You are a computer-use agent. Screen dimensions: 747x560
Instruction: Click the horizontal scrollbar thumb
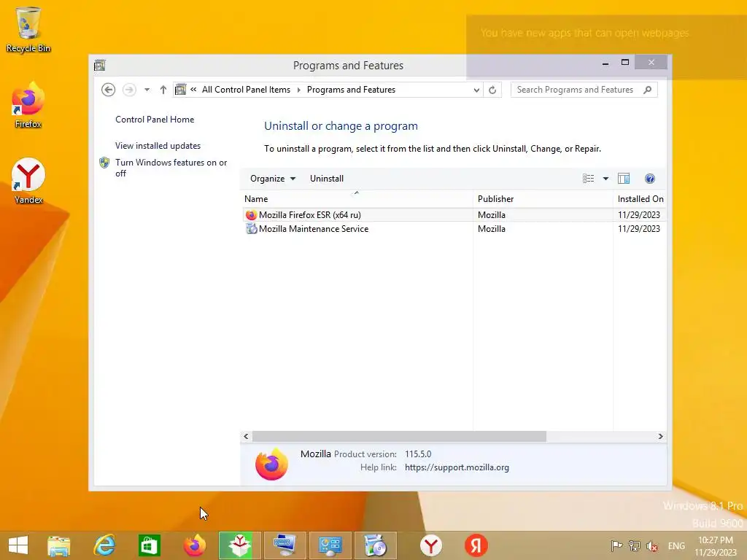pos(399,436)
